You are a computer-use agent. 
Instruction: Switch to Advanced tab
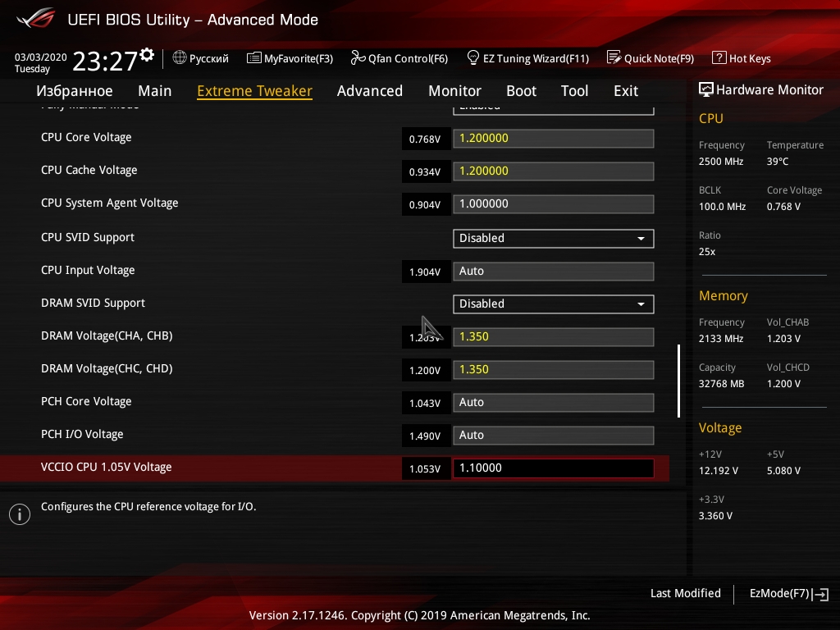(370, 91)
